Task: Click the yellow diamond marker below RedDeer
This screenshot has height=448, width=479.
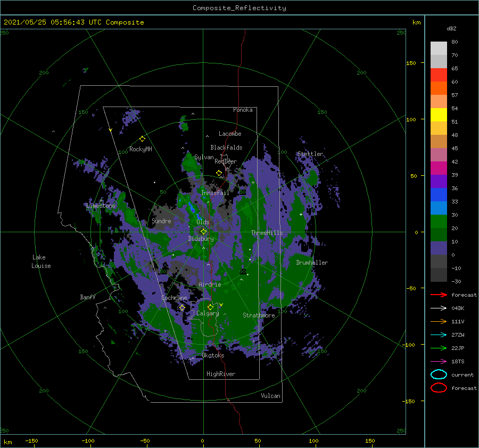Action: click(x=219, y=173)
